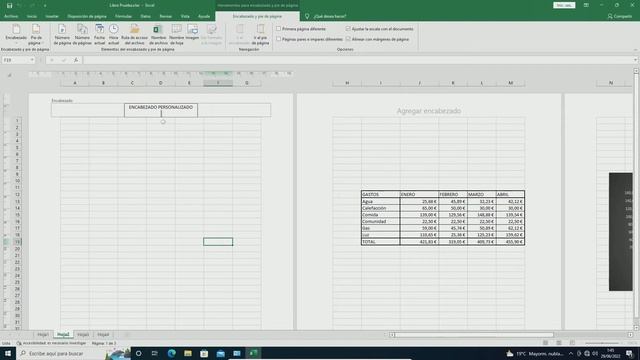Switch to Normal view in status bar
The image size is (640, 360).
click(545, 343)
